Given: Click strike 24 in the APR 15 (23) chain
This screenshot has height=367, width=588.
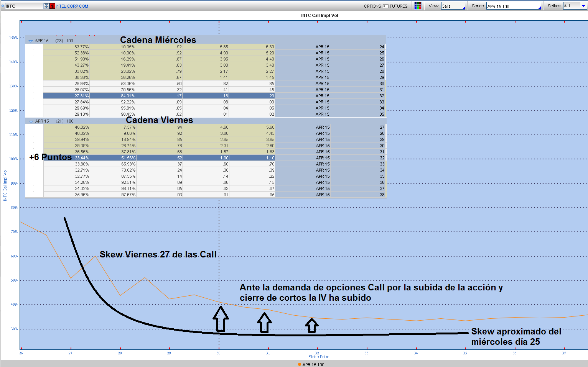Looking at the screenshot, I should pos(382,47).
